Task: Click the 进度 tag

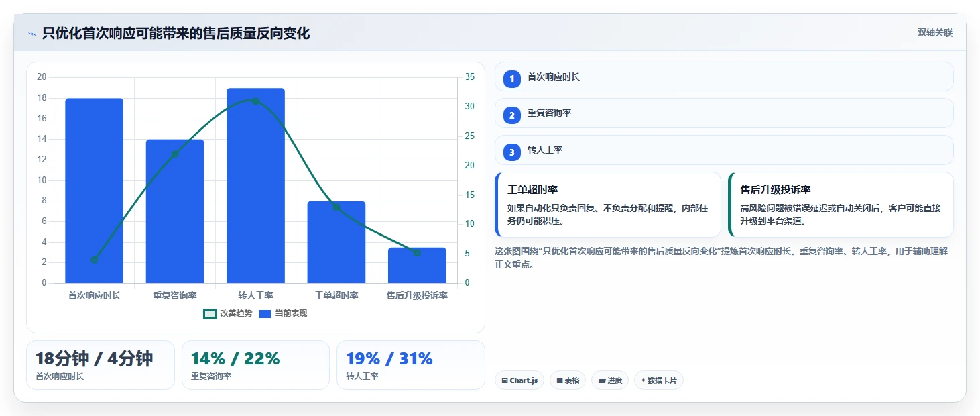Action: click(610, 380)
